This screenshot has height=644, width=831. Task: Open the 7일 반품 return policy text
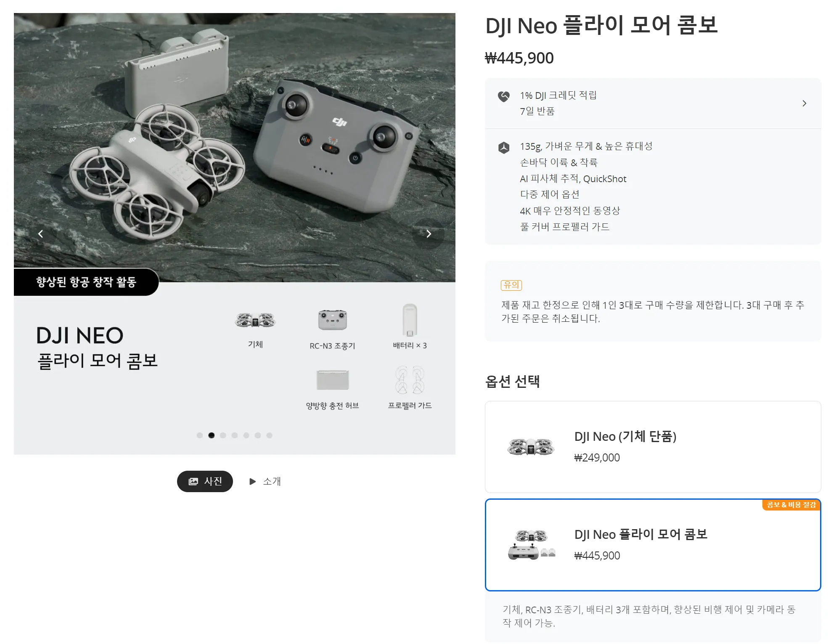pos(537,111)
